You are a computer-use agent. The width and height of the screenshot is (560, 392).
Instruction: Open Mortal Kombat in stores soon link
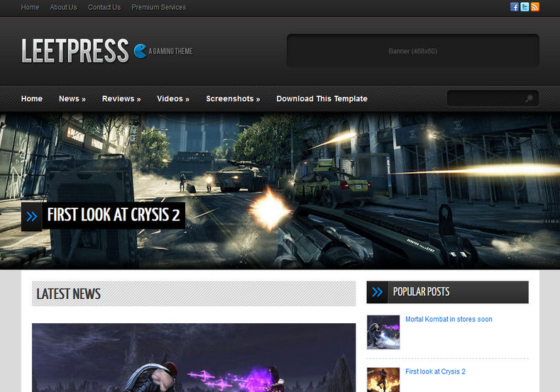click(x=449, y=319)
